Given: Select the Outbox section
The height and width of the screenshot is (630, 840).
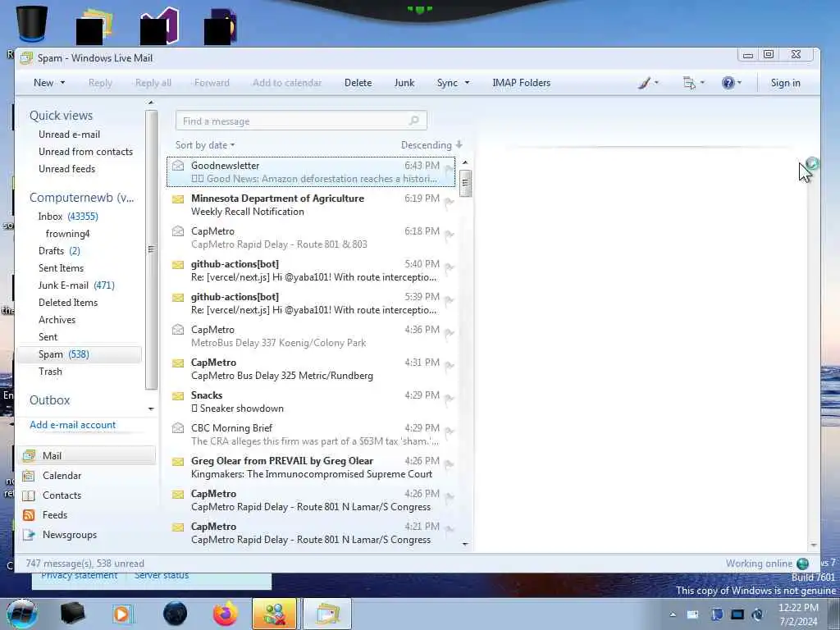Looking at the screenshot, I should tap(50, 400).
